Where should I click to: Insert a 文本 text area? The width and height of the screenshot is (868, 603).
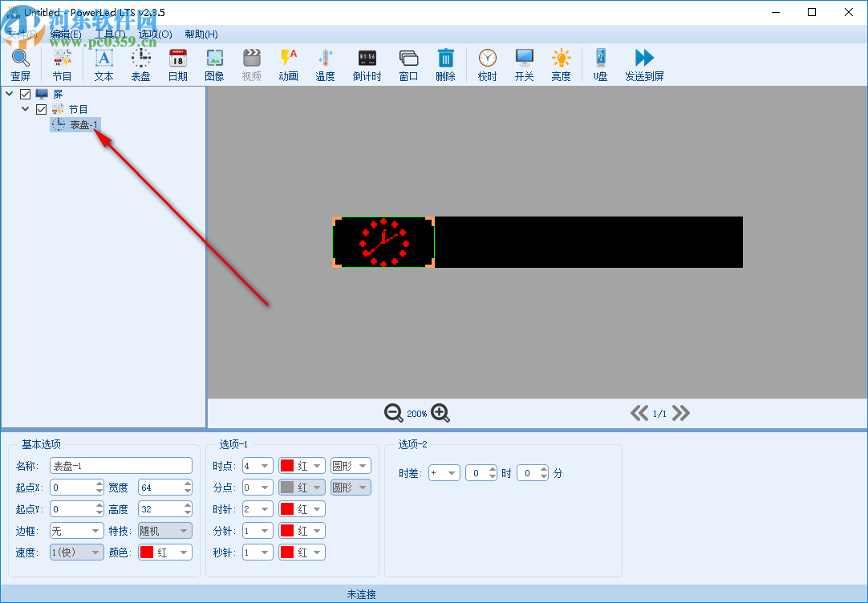(103, 65)
